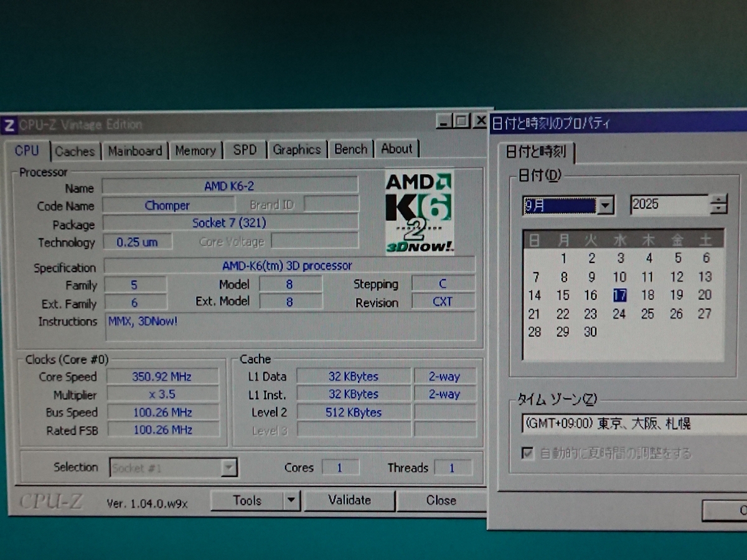Click the Close button in CPU-Z

(441, 500)
